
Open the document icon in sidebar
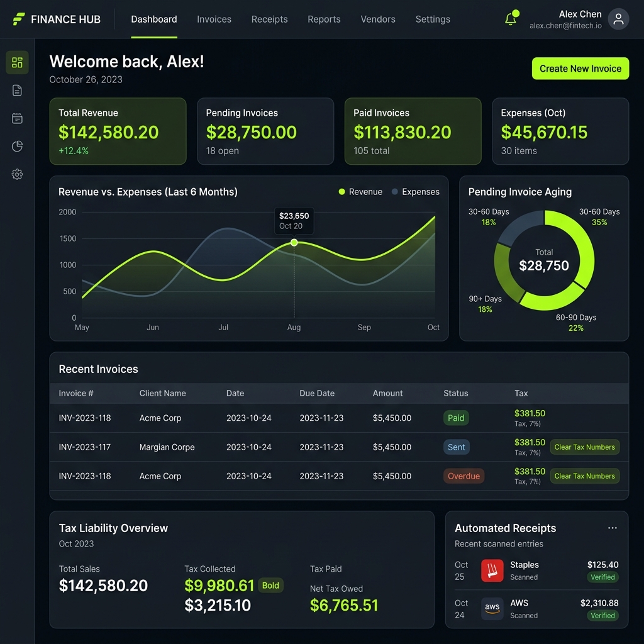point(17,91)
